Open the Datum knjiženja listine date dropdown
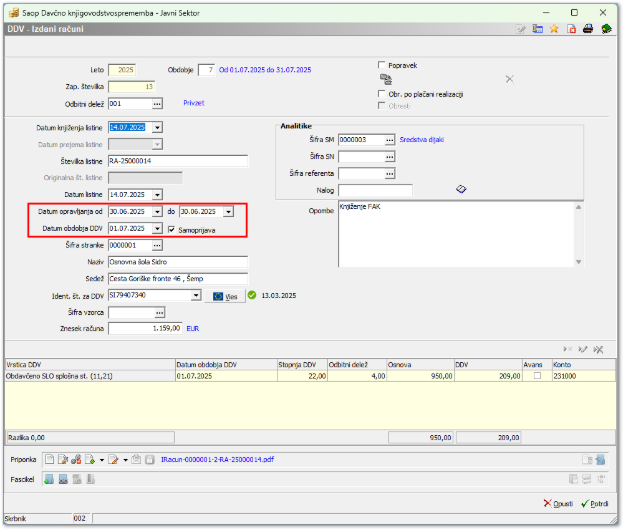The image size is (624, 530). click(157, 128)
